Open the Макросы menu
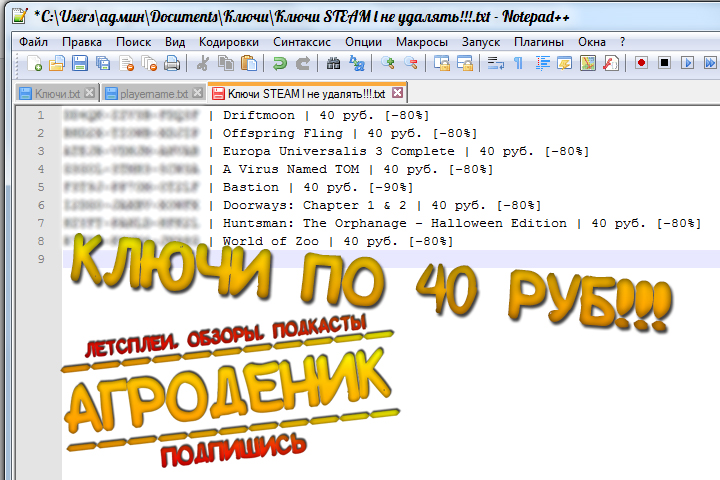This screenshot has width=720, height=480. click(x=422, y=42)
